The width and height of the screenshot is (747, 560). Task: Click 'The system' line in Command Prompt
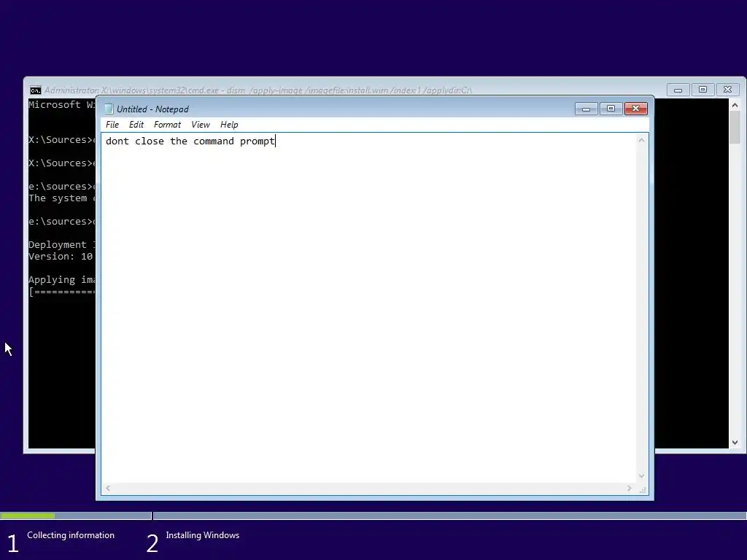coord(61,198)
